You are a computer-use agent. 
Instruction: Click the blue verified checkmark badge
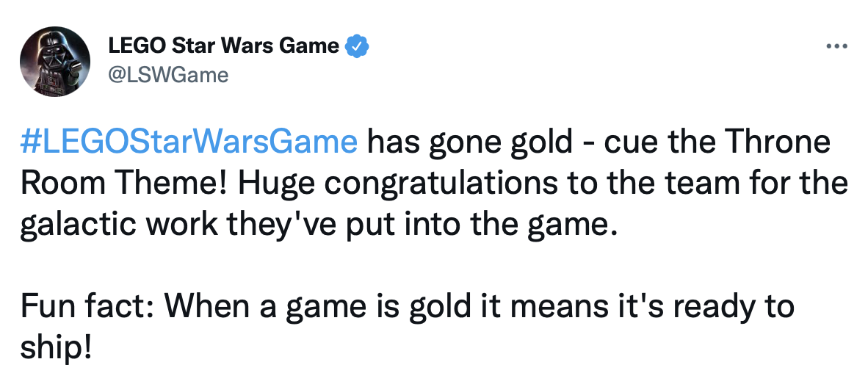click(x=357, y=46)
